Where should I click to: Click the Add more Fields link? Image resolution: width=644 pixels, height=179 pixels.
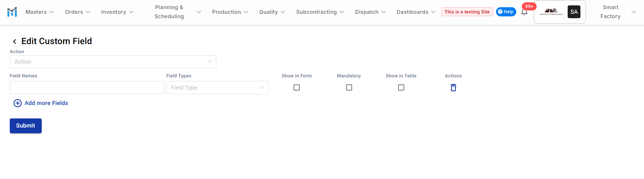click(46, 103)
